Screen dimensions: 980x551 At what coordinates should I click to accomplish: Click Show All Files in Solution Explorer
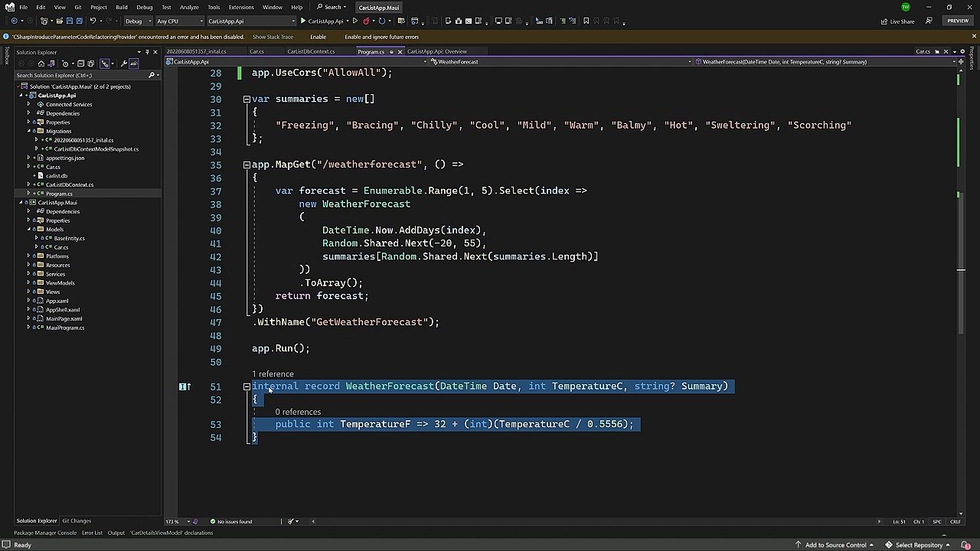(x=91, y=64)
